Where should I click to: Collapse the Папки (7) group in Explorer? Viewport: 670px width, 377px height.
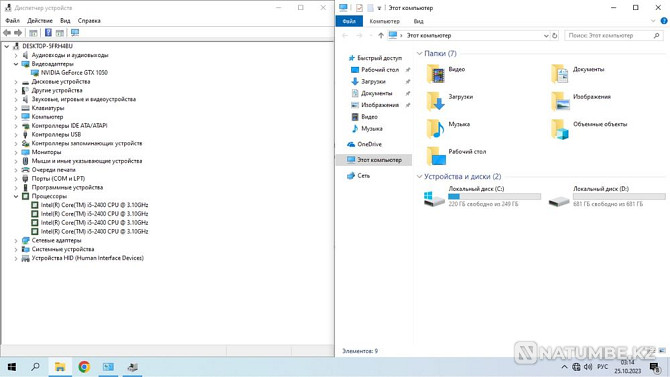tap(420, 53)
